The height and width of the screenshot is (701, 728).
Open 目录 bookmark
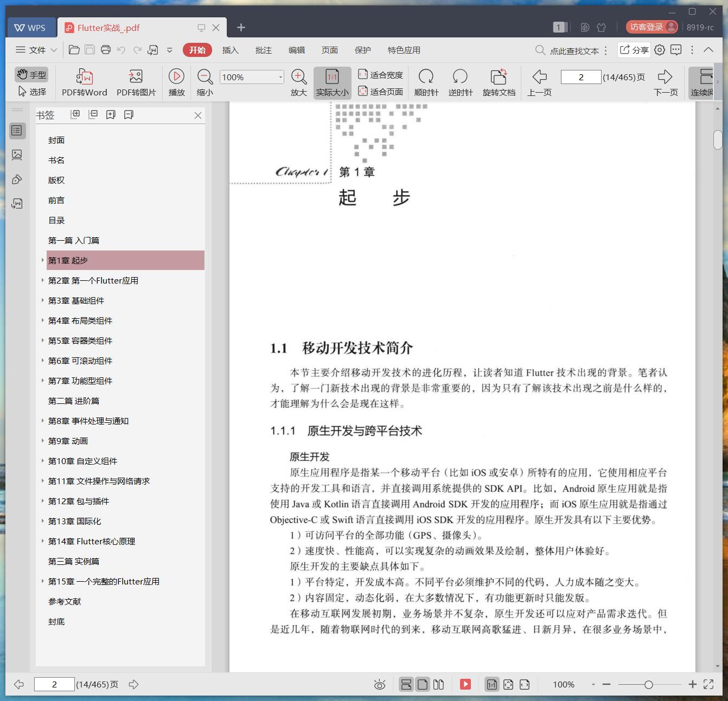(56, 220)
